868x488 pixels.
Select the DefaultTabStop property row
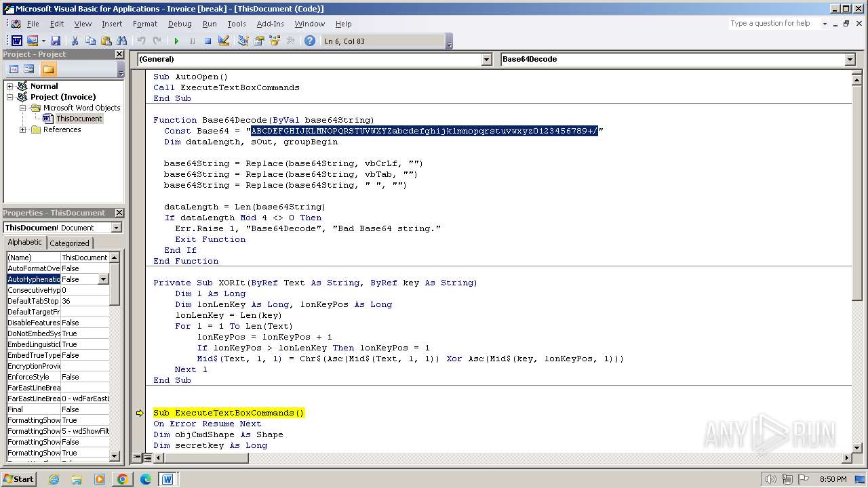[58, 301]
